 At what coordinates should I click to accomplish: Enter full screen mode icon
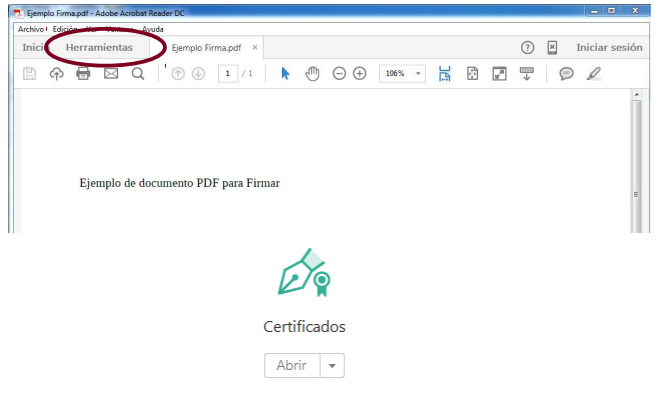point(499,74)
